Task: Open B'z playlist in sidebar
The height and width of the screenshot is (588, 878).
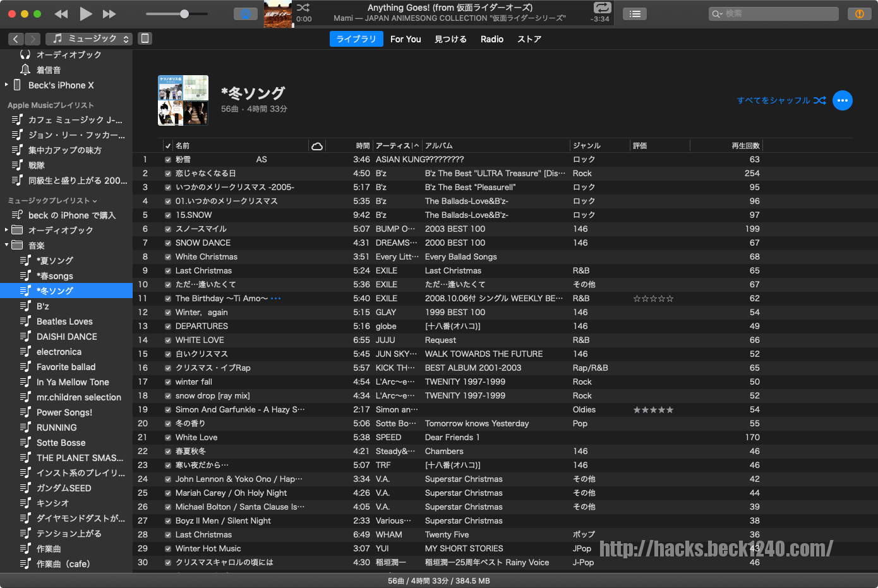Action: click(x=66, y=306)
